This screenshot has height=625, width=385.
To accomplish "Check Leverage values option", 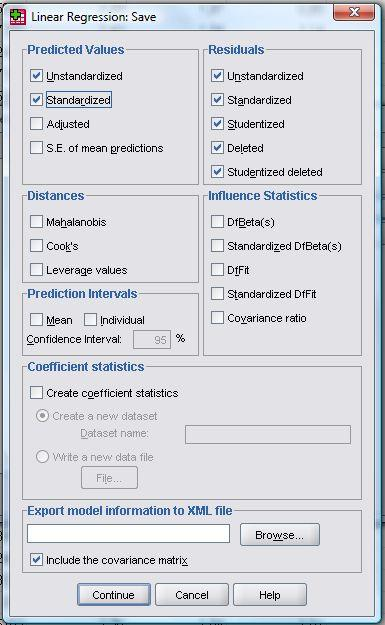I will click(36, 270).
